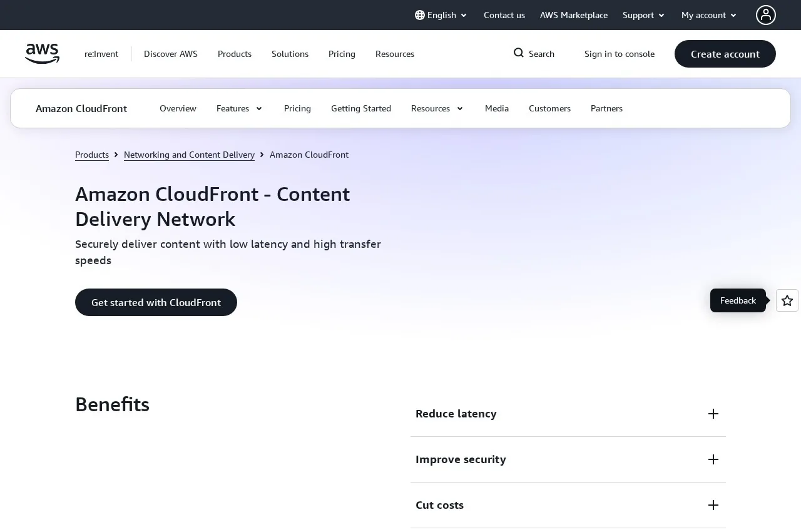Open the user profile avatar icon

click(766, 15)
